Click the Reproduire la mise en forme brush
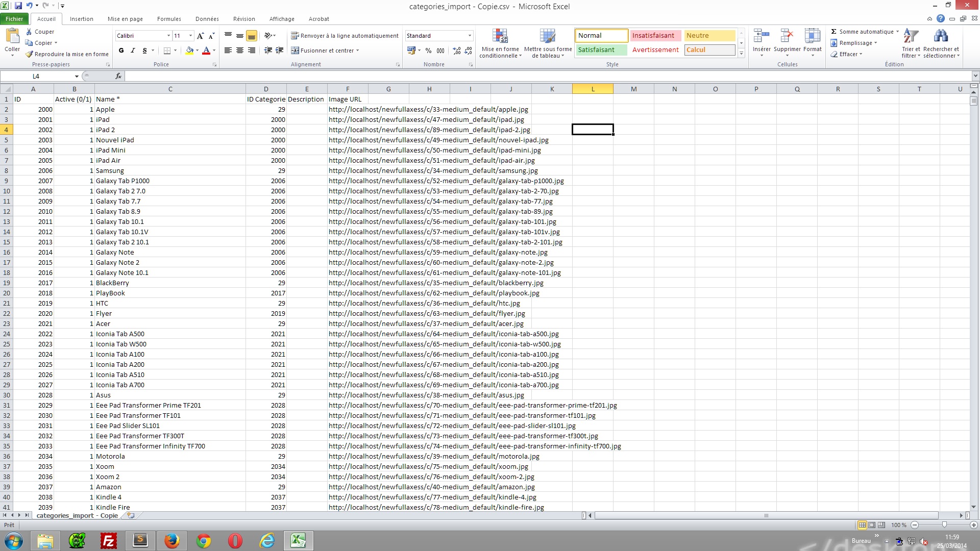 [29, 54]
